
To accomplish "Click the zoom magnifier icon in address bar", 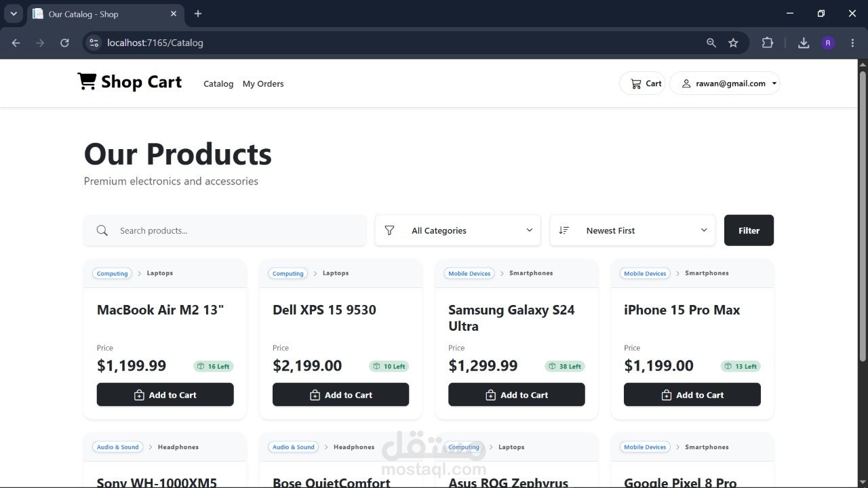I will 711,43.
